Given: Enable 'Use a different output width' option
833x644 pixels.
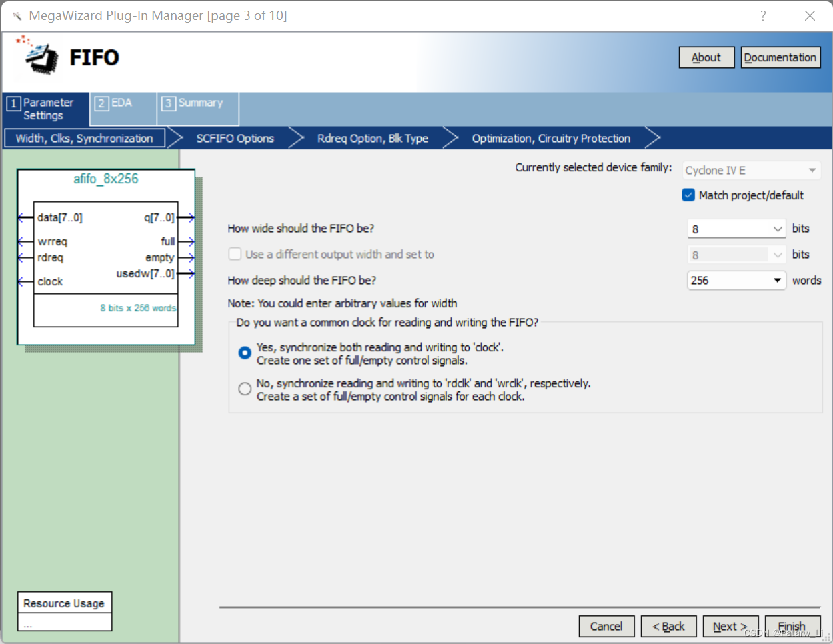Looking at the screenshot, I should pos(235,253).
